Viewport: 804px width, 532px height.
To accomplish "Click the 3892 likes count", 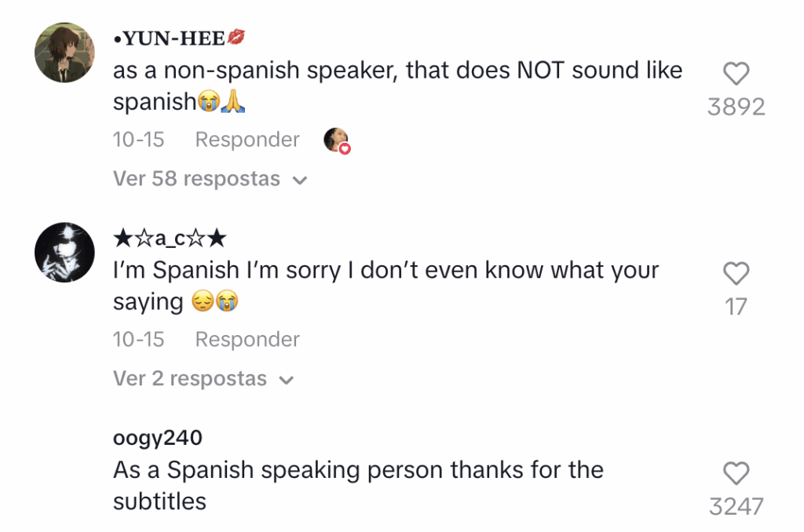I will point(736,107).
